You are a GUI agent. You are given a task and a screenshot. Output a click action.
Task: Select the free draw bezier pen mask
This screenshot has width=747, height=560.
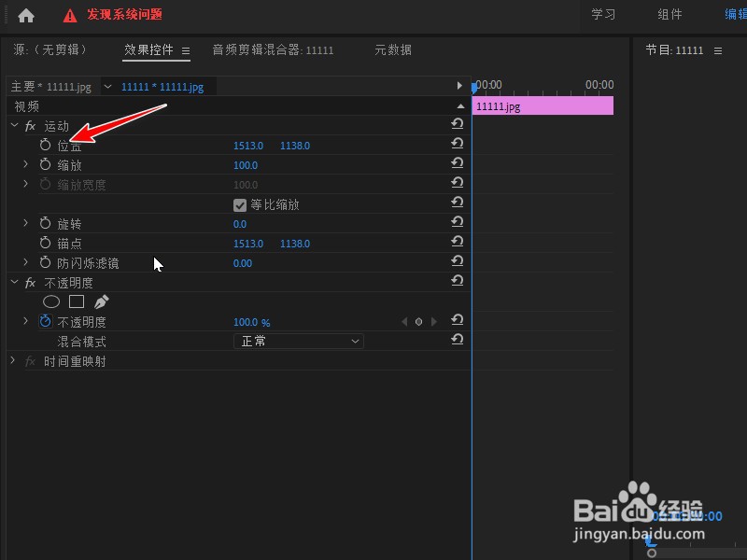[x=102, y=301]
